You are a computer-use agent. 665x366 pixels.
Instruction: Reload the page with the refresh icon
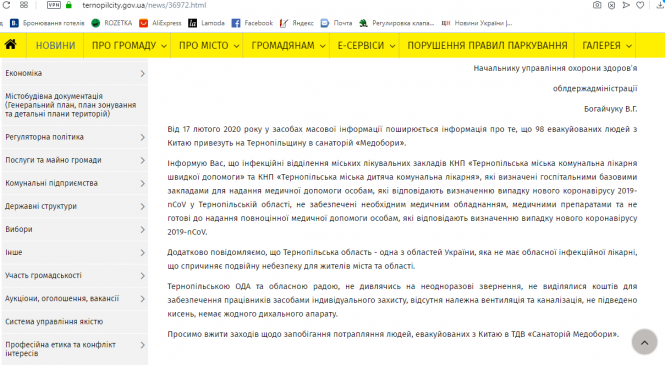tap(6, 5)
